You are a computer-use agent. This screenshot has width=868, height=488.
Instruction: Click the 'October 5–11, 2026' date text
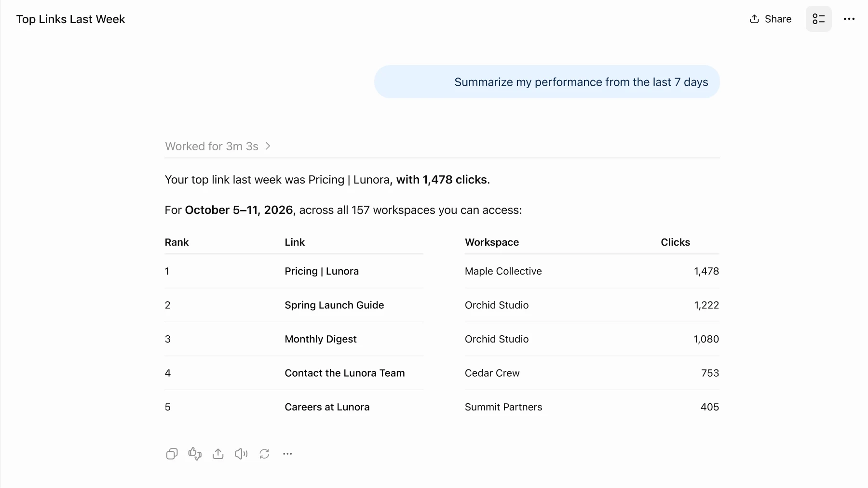[239, 210]
